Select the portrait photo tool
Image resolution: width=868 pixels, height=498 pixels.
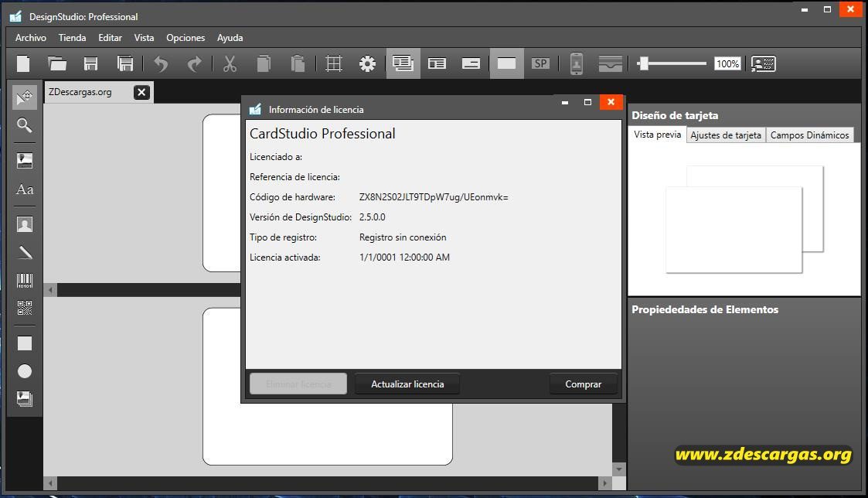(x=25, y=224)
